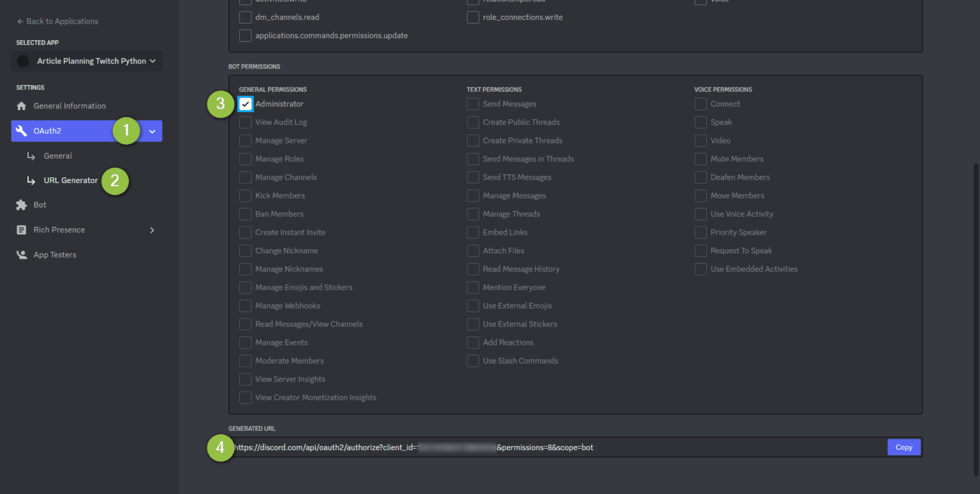Enable the Send TTS Messages checkbox
980x494 pixels.
point(473,177)
